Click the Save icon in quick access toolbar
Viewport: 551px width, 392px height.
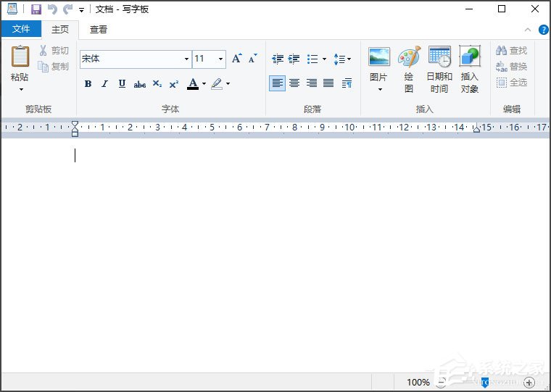(36, 9)
